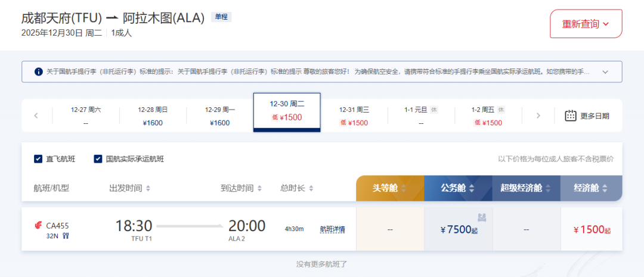Screen dimensions: 644x277
Task: Expand the baggage notice banner chevron
Action: click(x=605, y=72)
